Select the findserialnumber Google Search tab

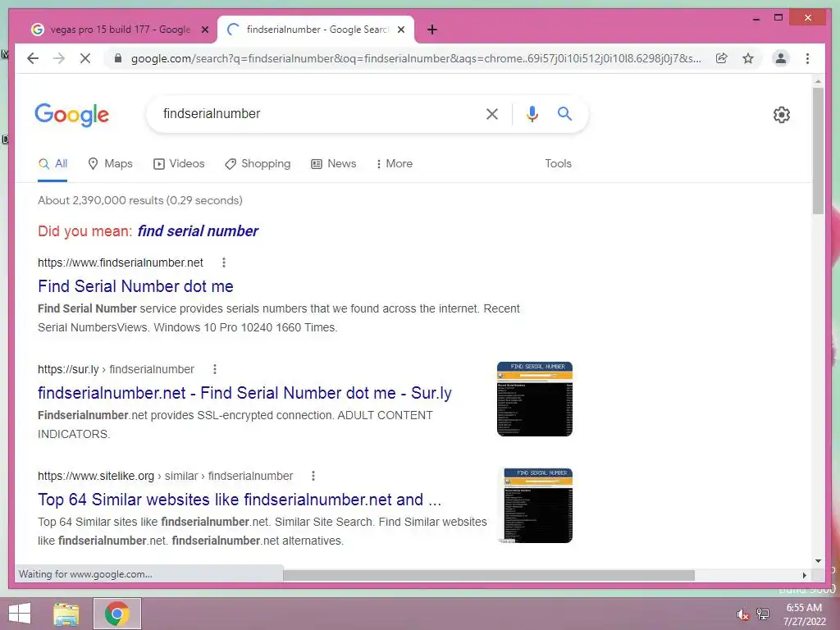316,30
